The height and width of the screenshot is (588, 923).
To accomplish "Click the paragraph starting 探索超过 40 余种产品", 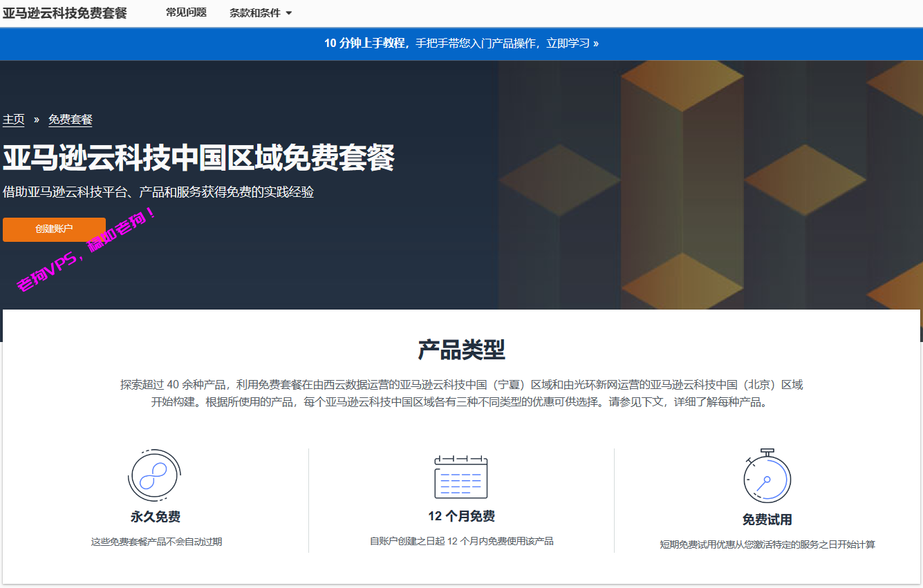I will 461,393.
